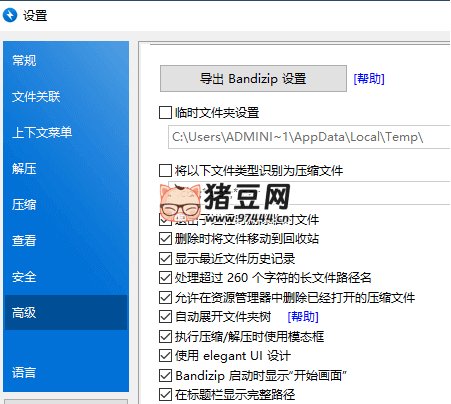451x404 pixels.
Task: Toggle Bandizip 启动时显示开始画面 checkbox
Action: (x=165, y=375)
